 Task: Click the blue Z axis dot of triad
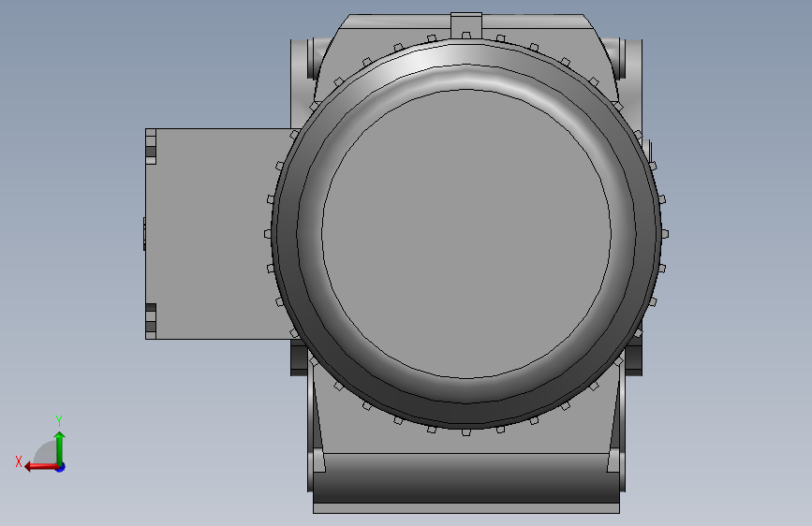61,467
